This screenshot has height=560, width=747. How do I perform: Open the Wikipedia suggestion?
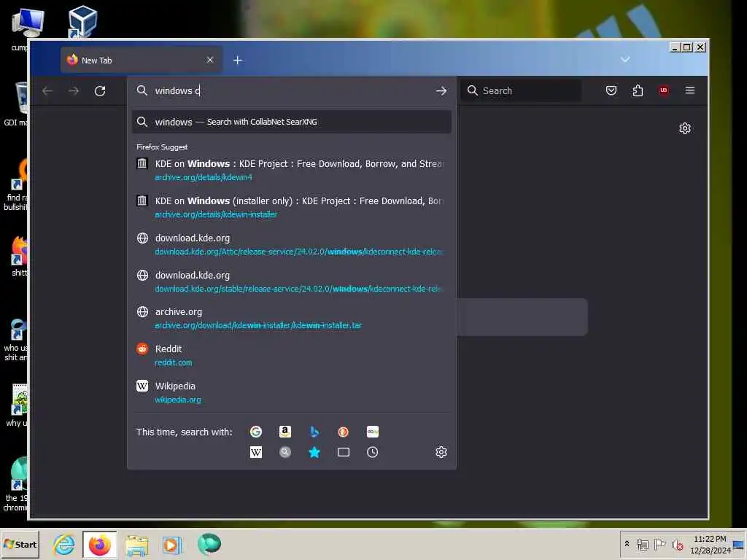(292, 392)
